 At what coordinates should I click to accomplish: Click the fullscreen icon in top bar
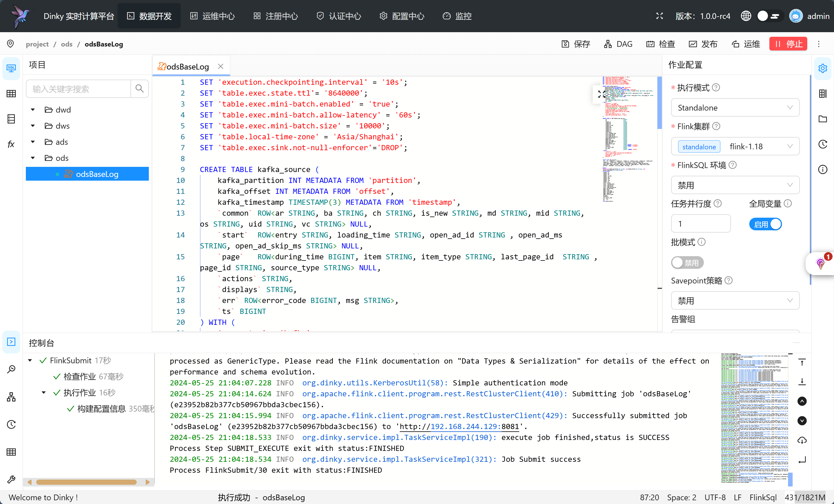659,16
